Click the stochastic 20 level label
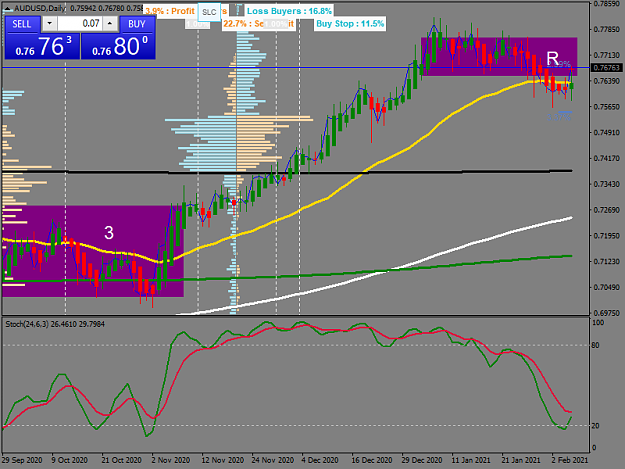The height and width of the screenshot is (469, 625). click(595, 426)
